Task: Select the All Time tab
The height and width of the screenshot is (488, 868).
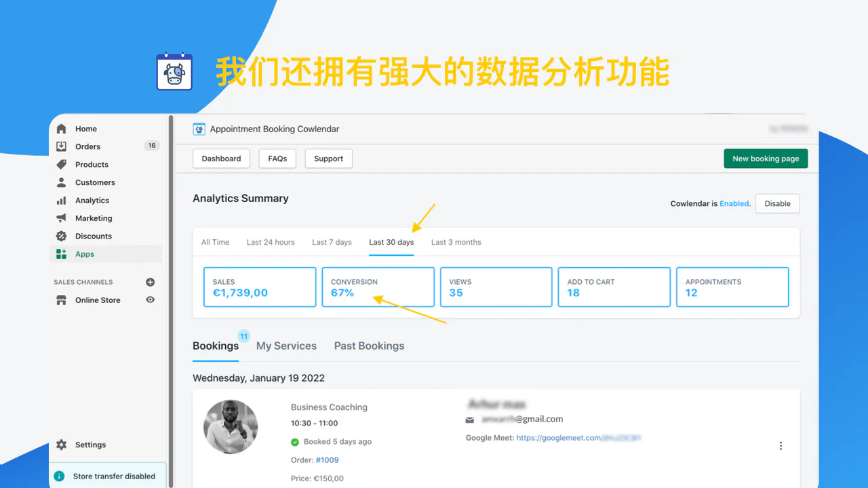Action: pos(216,242)
